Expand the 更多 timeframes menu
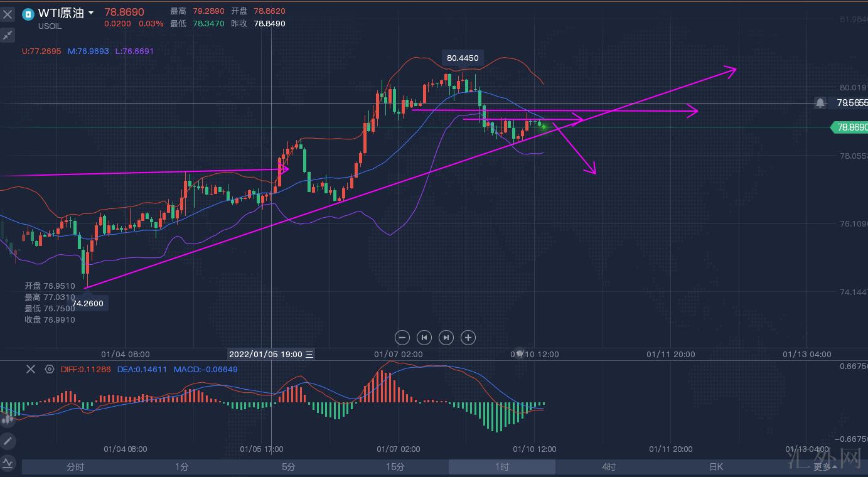 [x=825, y=467]
